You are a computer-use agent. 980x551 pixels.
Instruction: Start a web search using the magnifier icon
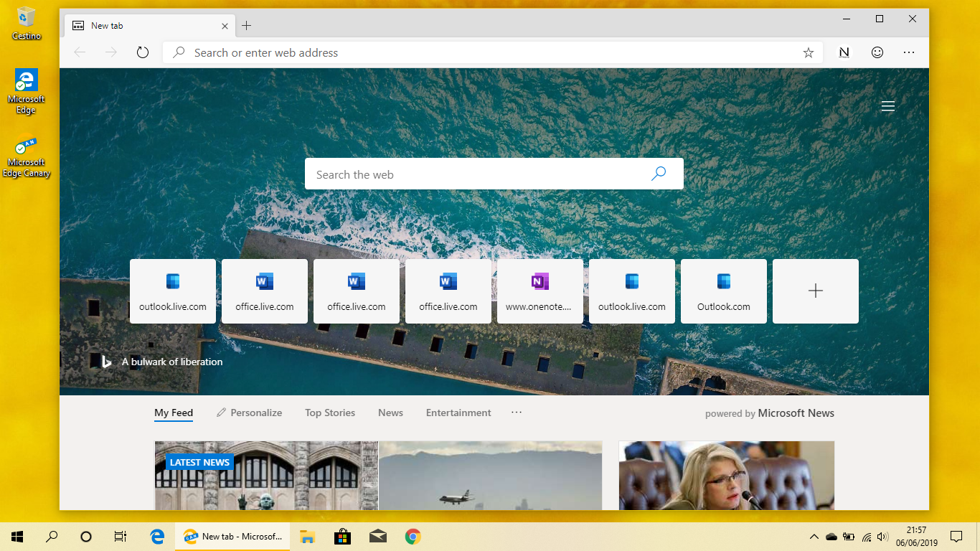coord(658,174)
